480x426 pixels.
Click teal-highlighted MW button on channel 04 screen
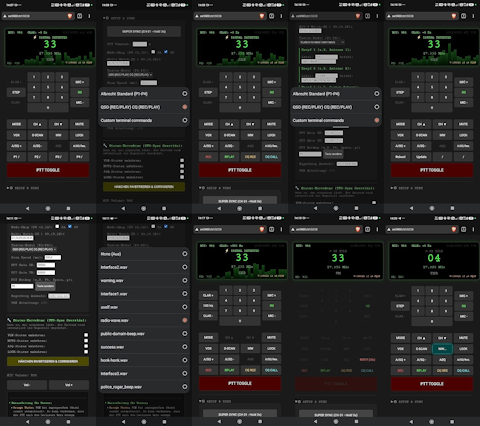[x=442, y=349]
